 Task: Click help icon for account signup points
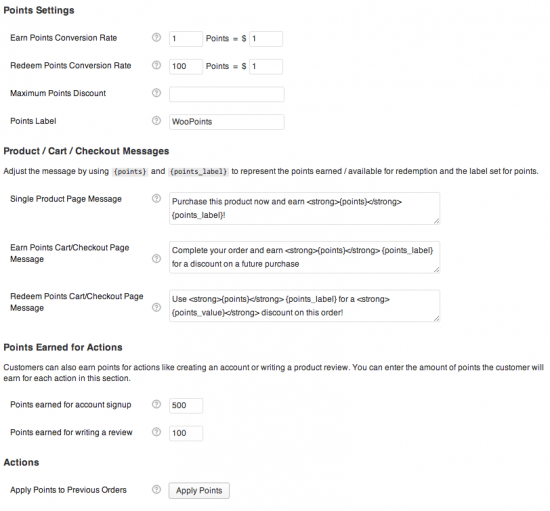click(156, 404)
